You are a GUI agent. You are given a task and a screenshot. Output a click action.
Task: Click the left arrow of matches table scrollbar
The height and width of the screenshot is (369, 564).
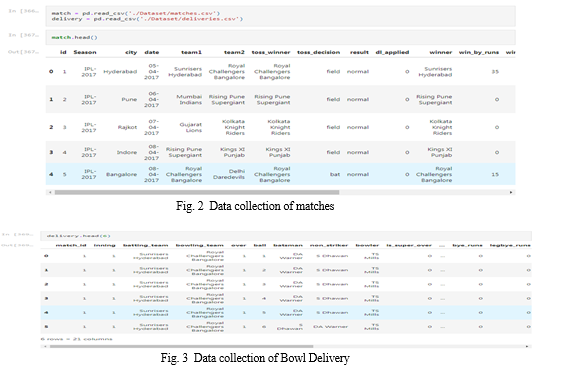coord(50,192)
